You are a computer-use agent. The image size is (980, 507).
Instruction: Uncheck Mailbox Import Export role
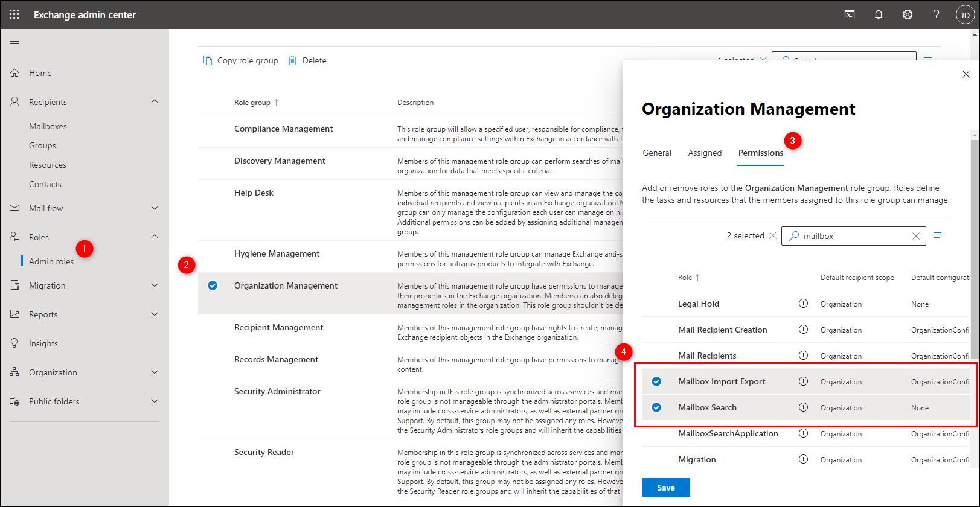(x=656, y=381)
